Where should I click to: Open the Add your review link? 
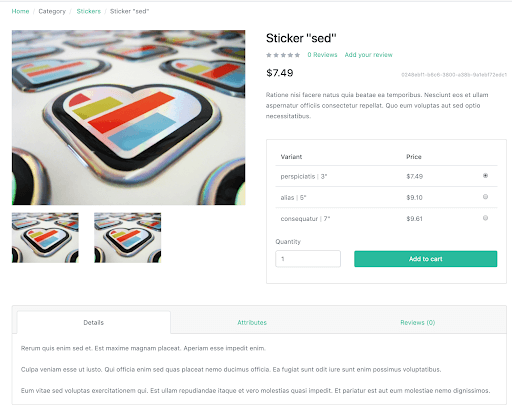(368, 55)
